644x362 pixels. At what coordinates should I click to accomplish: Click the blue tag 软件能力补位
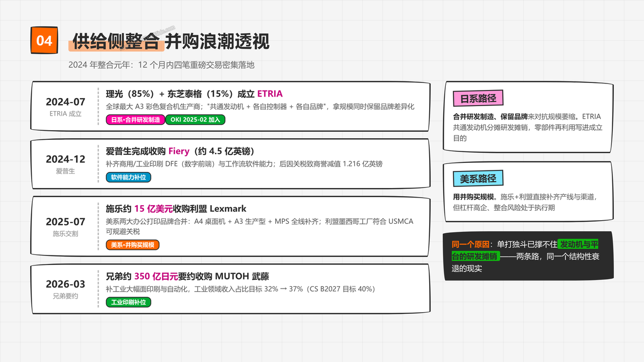(x=128, y=177)
